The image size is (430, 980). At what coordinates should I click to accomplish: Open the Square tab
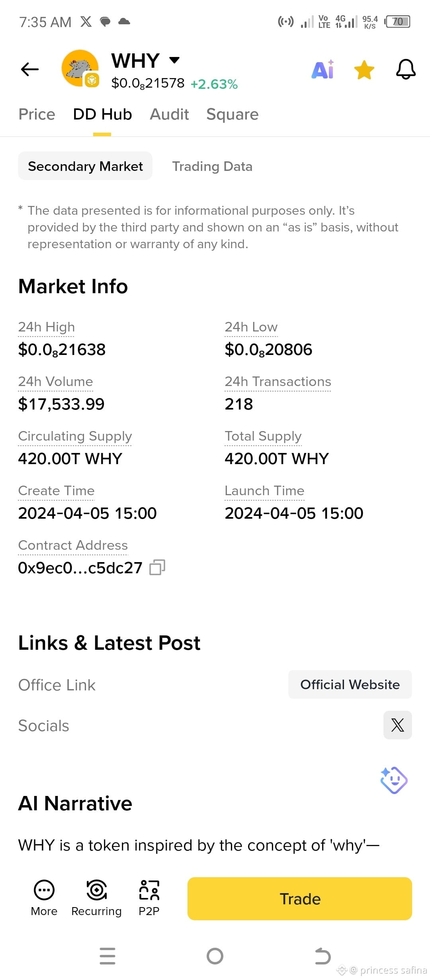(233, 114)
